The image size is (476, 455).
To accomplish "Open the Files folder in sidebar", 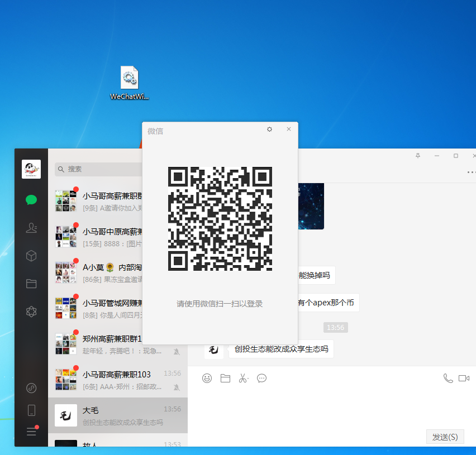I will click(x=31, y=284).
